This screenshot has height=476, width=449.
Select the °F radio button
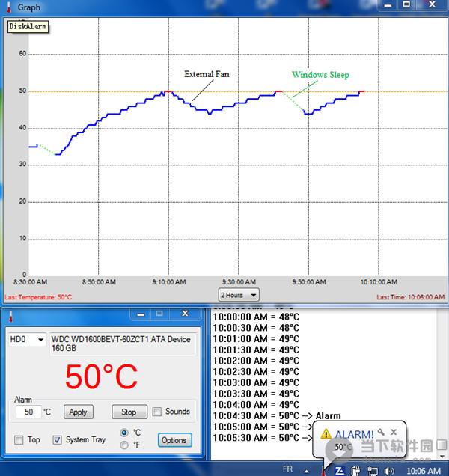coord(124,445)
